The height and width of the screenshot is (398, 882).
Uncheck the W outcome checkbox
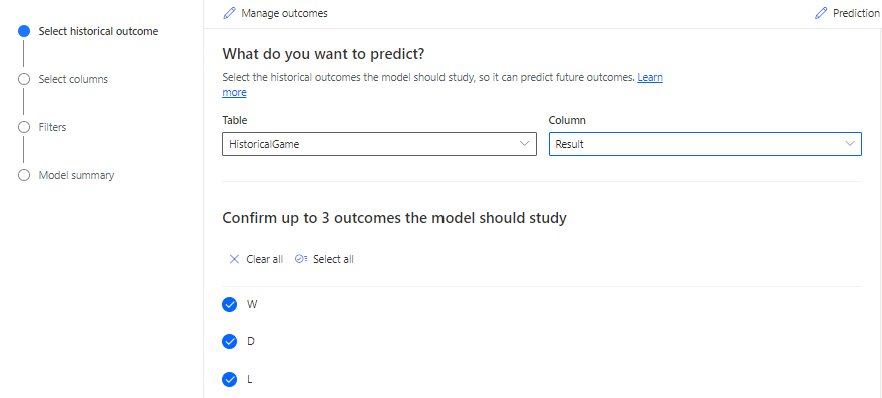click(x=230, y=305)
